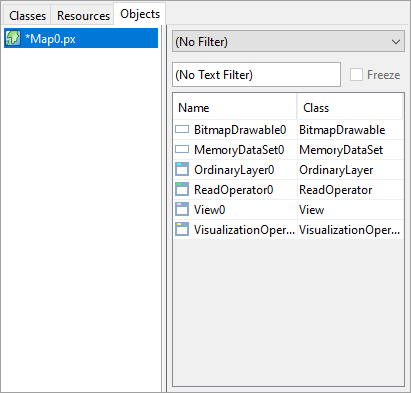Select the Objects tab
This screenshot has width=411, height=393.
pos(140,14)
